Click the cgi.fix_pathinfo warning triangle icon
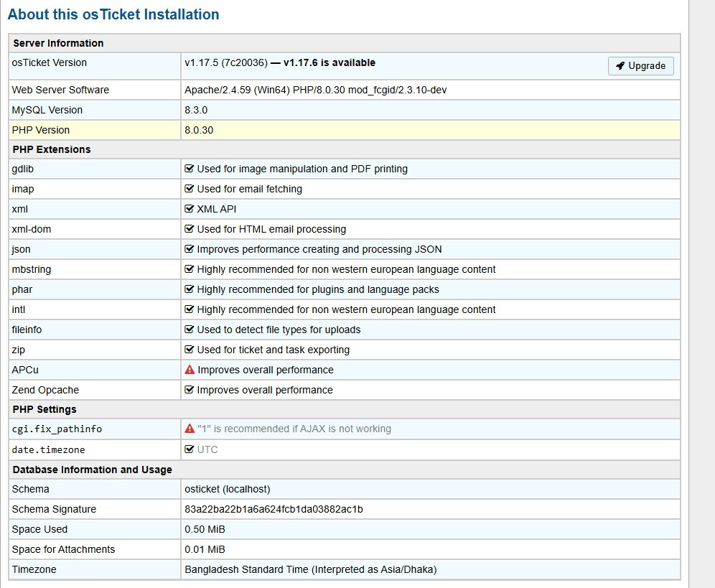The image size is (715, 588). click(x=190, y=429)
